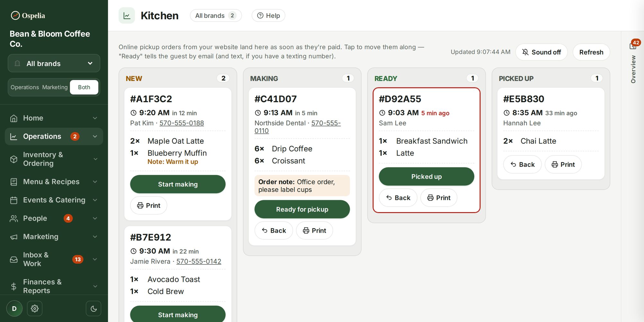
Task: Click the Kitchen chart icon in header
Action: [127, 15]
